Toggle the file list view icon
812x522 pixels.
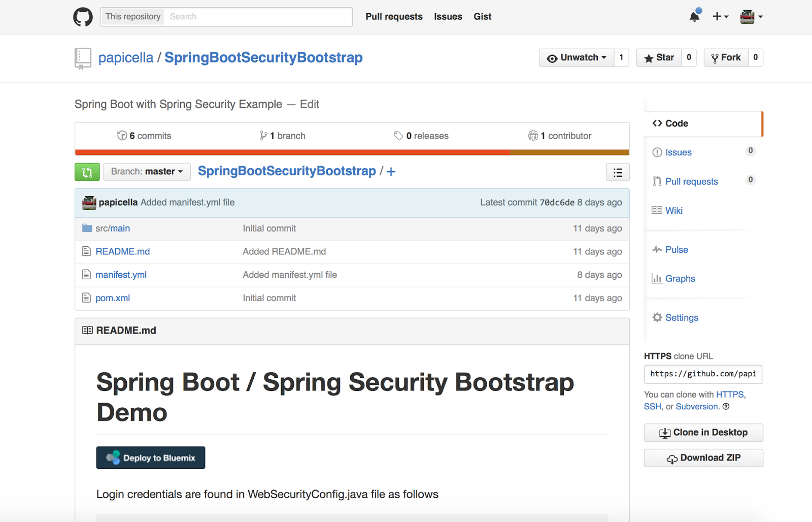tap(618, 172)
